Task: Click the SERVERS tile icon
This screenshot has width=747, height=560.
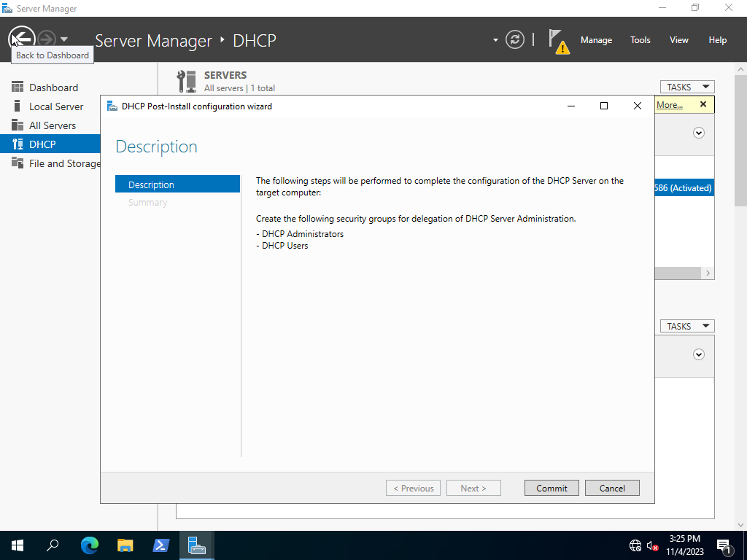Action: [186, 82]
